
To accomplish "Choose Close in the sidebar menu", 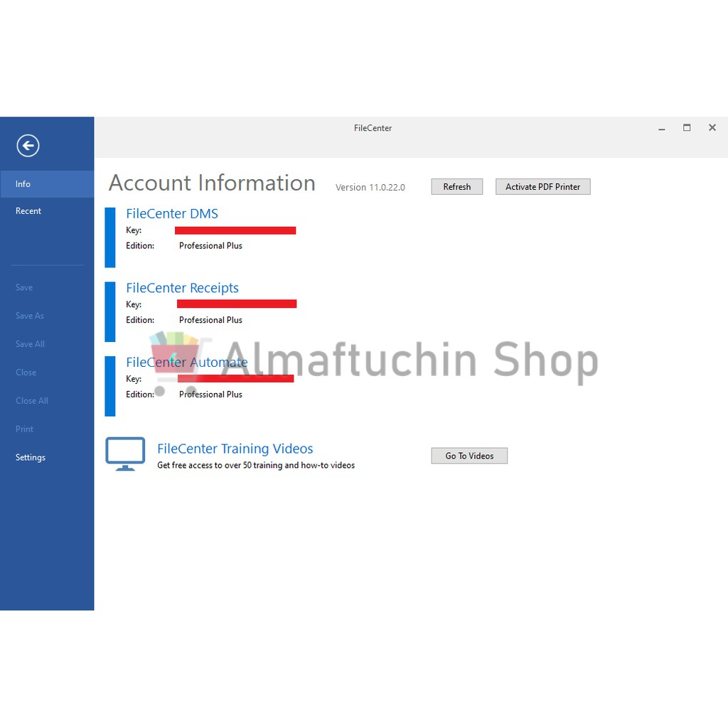I will click(x=26, y=373).
